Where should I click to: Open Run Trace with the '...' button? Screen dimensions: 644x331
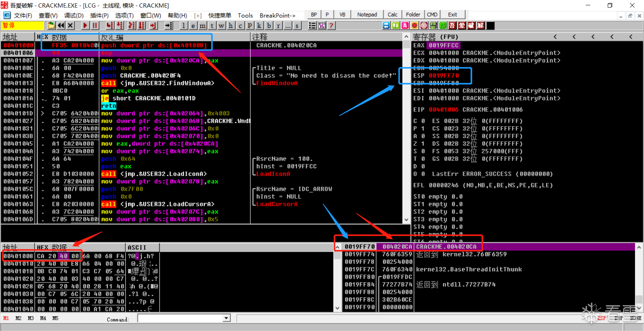coord(288,25)
